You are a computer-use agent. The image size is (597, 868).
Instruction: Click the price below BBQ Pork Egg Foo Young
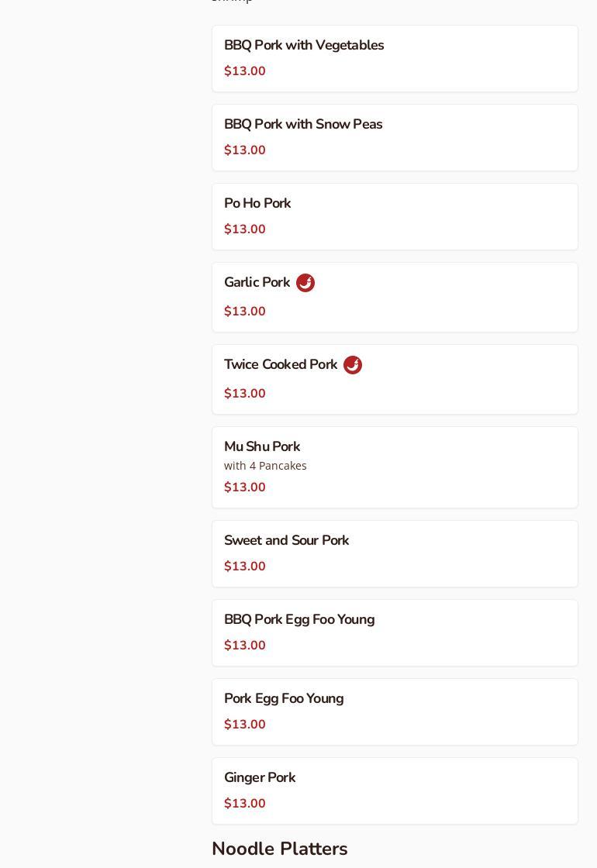[245, 646]
